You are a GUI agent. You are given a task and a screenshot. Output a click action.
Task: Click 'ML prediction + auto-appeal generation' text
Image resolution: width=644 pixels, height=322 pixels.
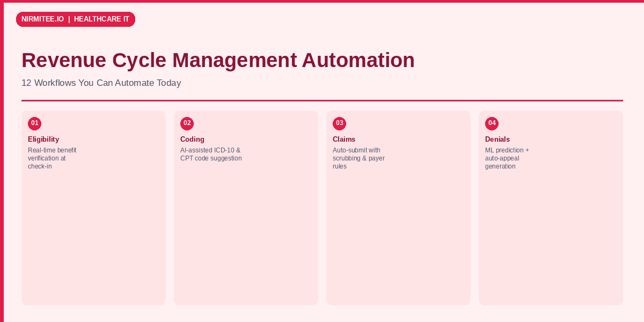(x=507, y=158)
